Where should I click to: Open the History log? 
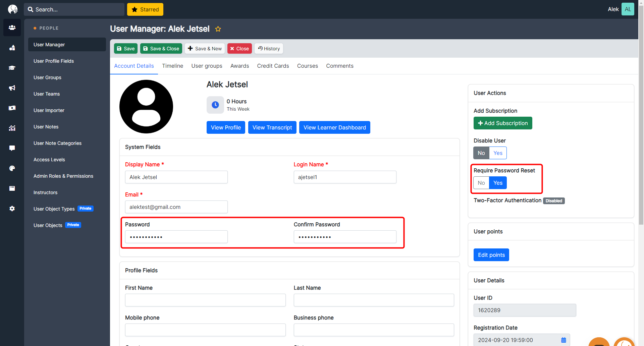click(269, 49)
